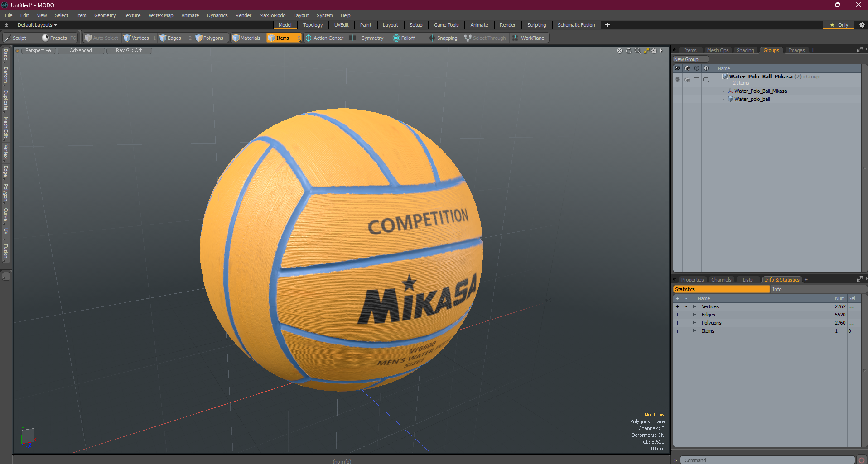Expand the Info & Statistics panel with the maximize arrows
This screenshot has width=868, height=464.
tap(859, 279)
